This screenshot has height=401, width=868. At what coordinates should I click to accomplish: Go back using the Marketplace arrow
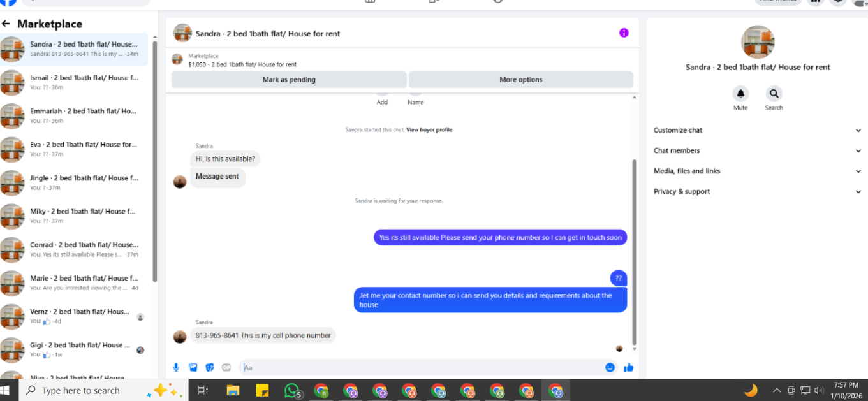(x=6, y=24)
